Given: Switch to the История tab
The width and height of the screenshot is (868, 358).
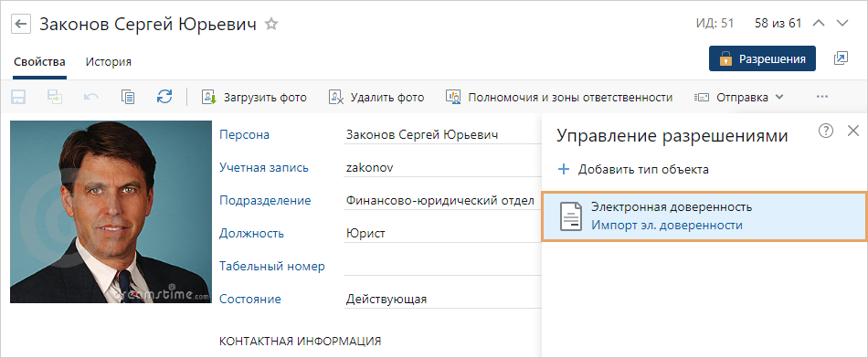Looking at the screenshot, I should click(x=109, y=62).
